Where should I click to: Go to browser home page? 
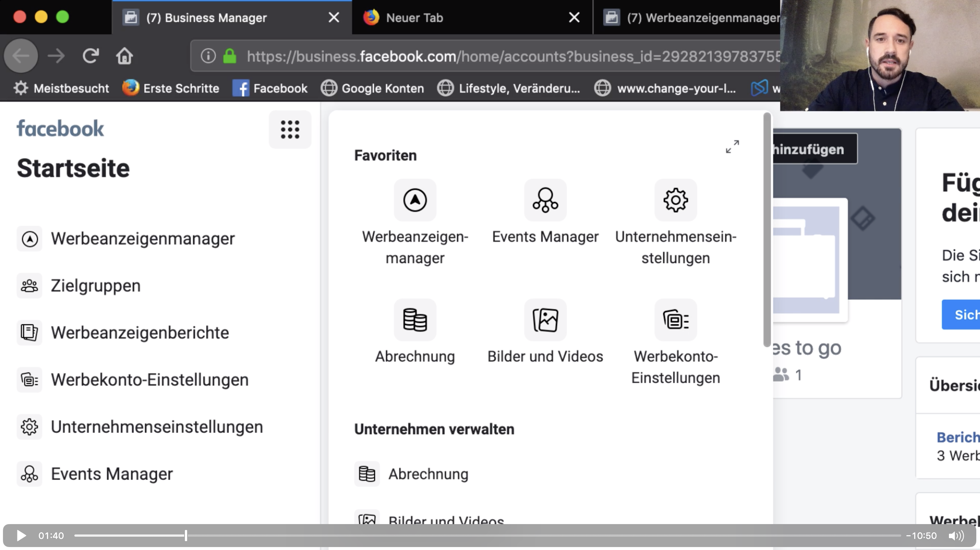pyautogui.click(x=124, y=56)
